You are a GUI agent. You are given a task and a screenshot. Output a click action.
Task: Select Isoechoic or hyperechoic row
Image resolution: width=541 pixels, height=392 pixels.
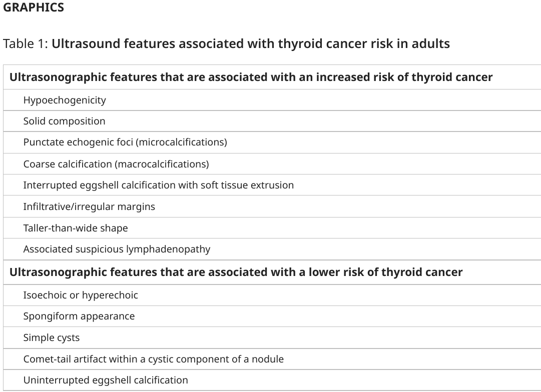pos(272,295)
